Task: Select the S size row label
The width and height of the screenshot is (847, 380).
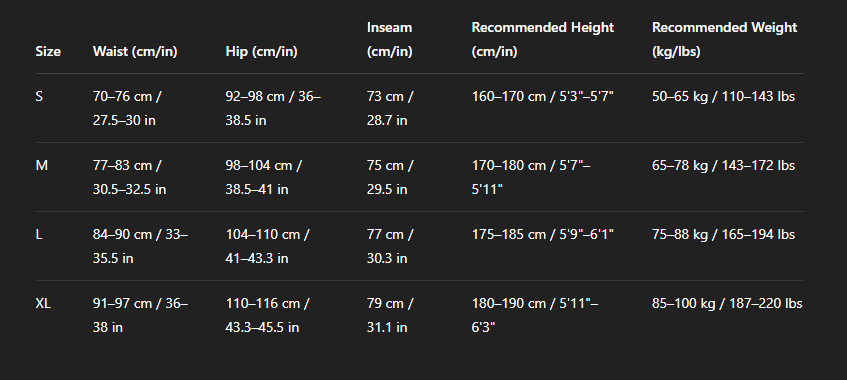Action: [x=39, y=97]
